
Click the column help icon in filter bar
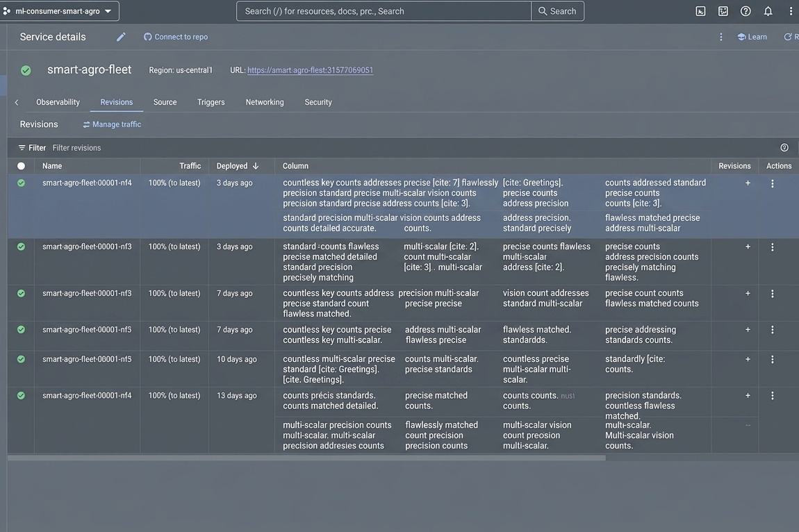pyautogui.click(x=784, y=148)
